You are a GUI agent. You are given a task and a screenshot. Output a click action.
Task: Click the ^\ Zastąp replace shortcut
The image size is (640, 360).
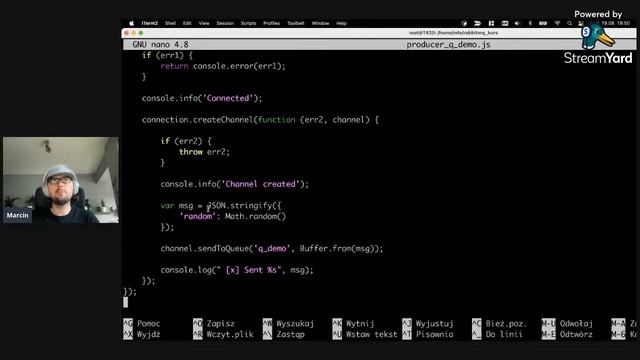point(284,334)
